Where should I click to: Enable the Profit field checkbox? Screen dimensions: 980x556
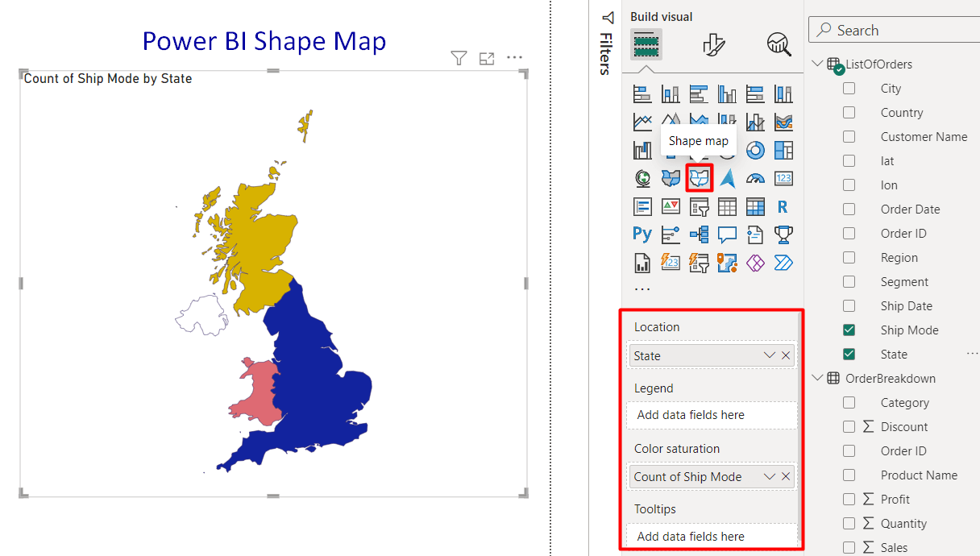point(849,499)
